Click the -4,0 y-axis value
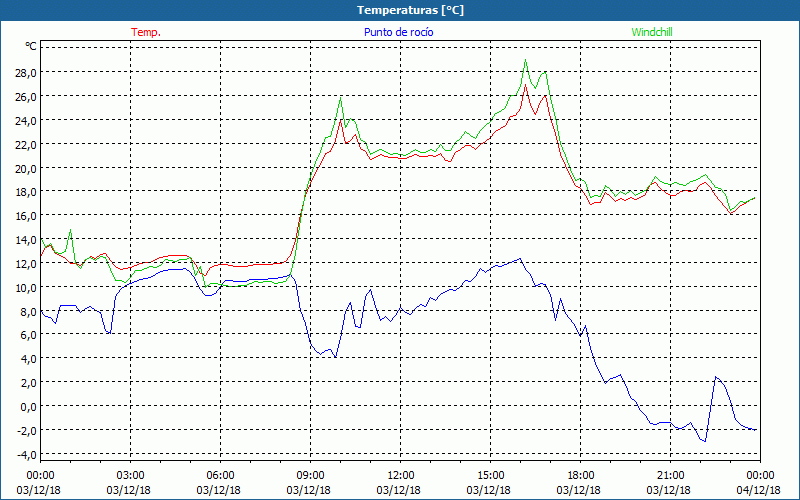 click(x=26, y=455)
